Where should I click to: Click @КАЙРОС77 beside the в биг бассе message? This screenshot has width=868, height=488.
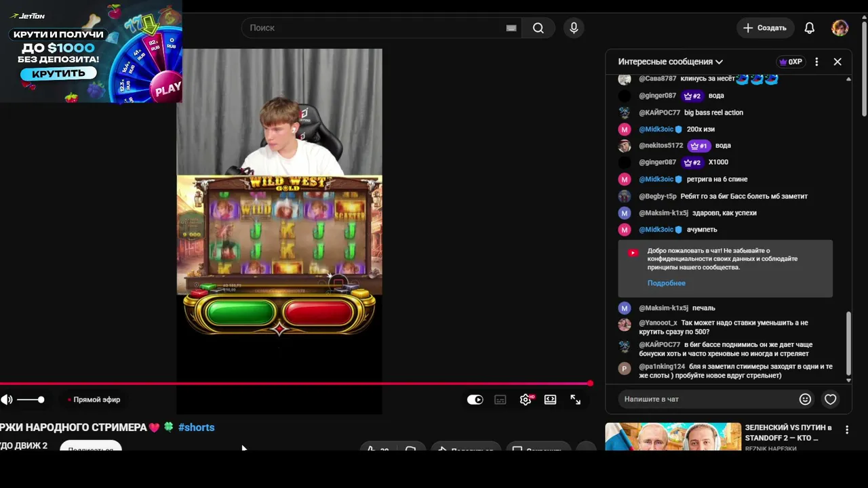click(659, 345)
